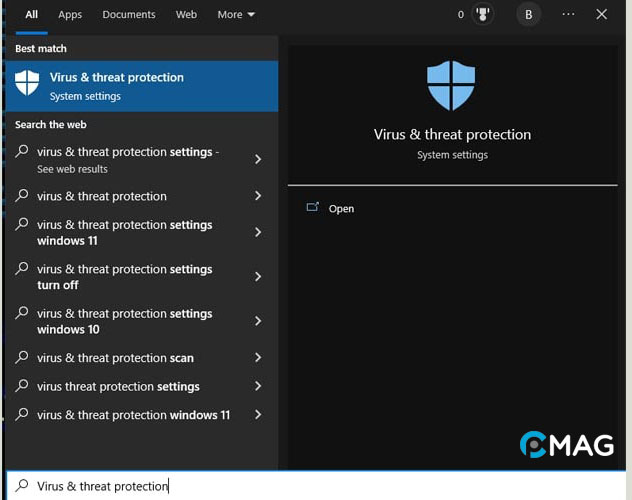The height and width of the screenshot is (500, 632).
Task: Expand arrow for 'settings turn off' suggestion
Action: pos(258,277)
